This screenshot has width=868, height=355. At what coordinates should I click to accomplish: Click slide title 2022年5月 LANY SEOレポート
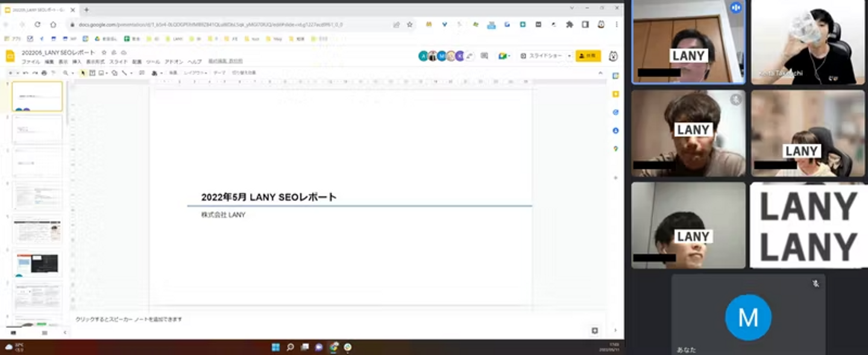coord(269,197)
